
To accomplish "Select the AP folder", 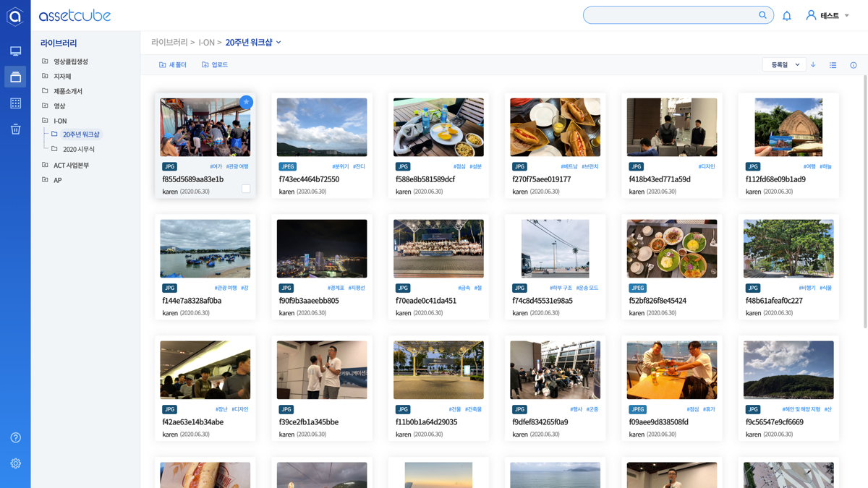I will pos(58,180).
